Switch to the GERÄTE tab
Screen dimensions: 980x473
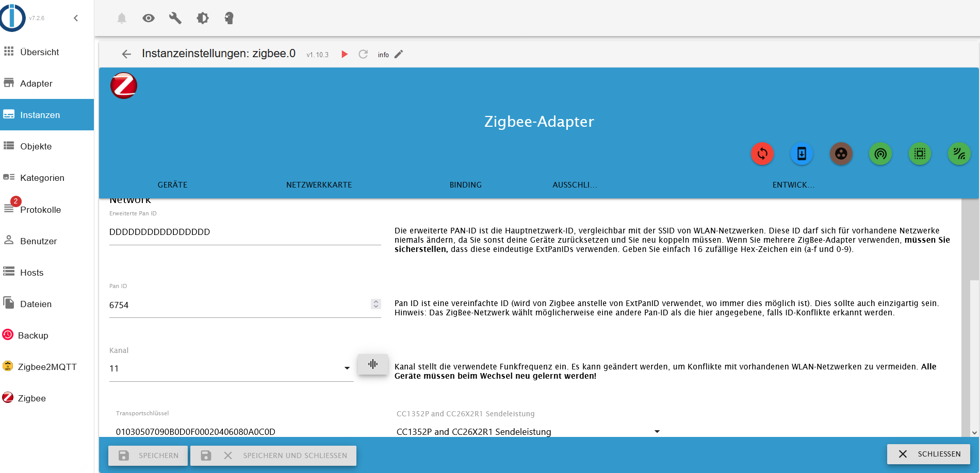point(172,184)
